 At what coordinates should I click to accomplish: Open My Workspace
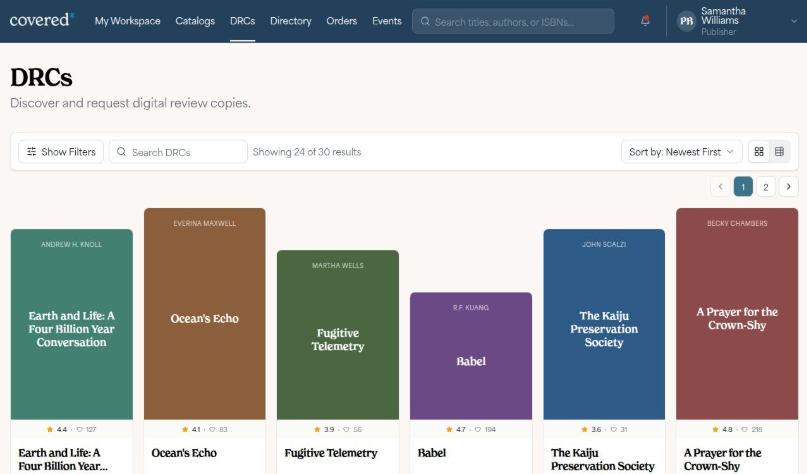(127, 21)
